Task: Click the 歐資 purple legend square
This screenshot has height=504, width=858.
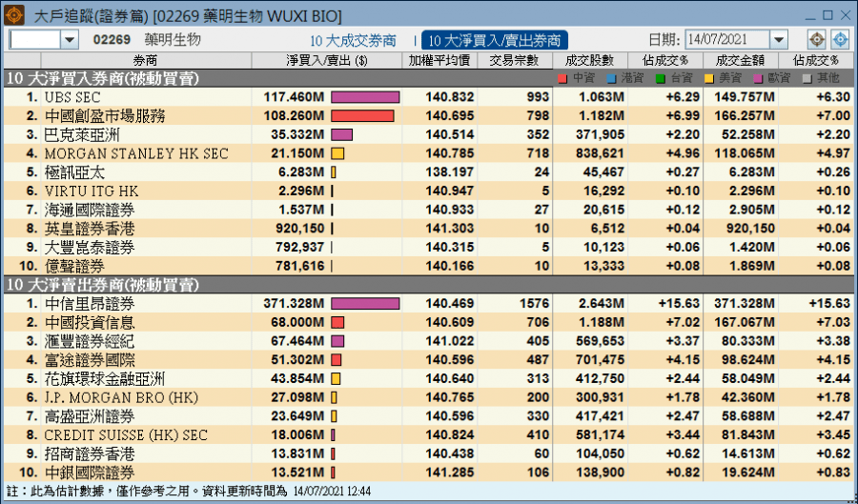Action: (x=760, y=78)
